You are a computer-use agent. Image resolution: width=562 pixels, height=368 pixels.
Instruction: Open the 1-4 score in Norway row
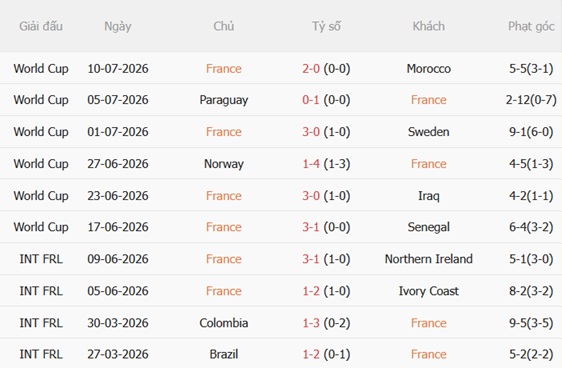(311, 164)
